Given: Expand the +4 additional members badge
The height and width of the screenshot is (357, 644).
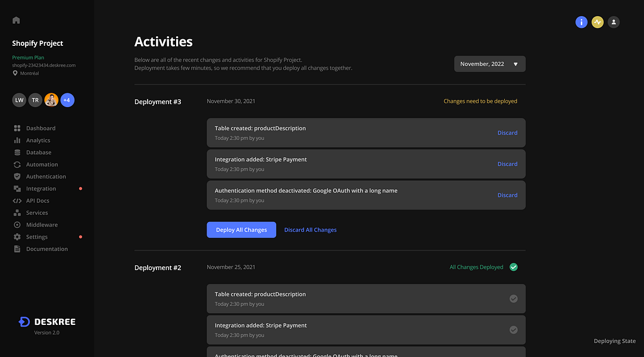Looking at the screenshot, I should (x=67, y=101).
